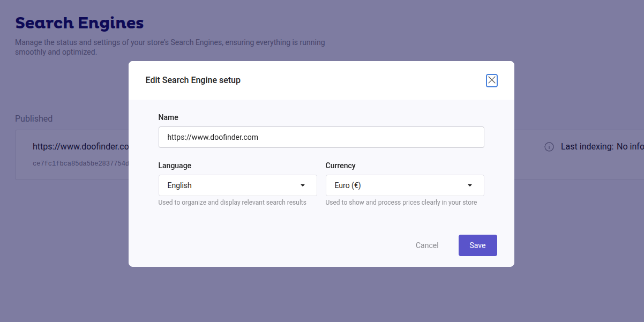Image resolution: width=644 pixels, height=322 pixels.
Task: Save the search engine setup
Action: (x=477, y=245)
